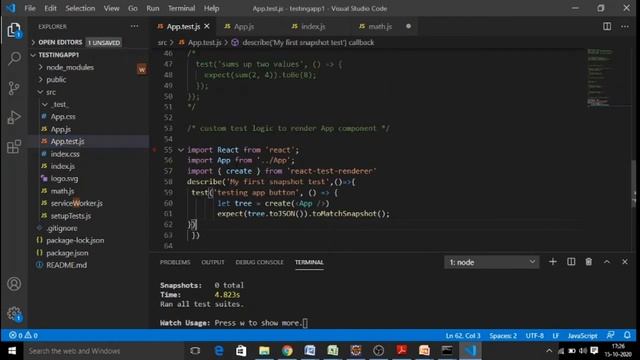Open the feedback icon in status bar
Image resolution: width=640 pixels, height=360 pixels.
tap(611, 336)
